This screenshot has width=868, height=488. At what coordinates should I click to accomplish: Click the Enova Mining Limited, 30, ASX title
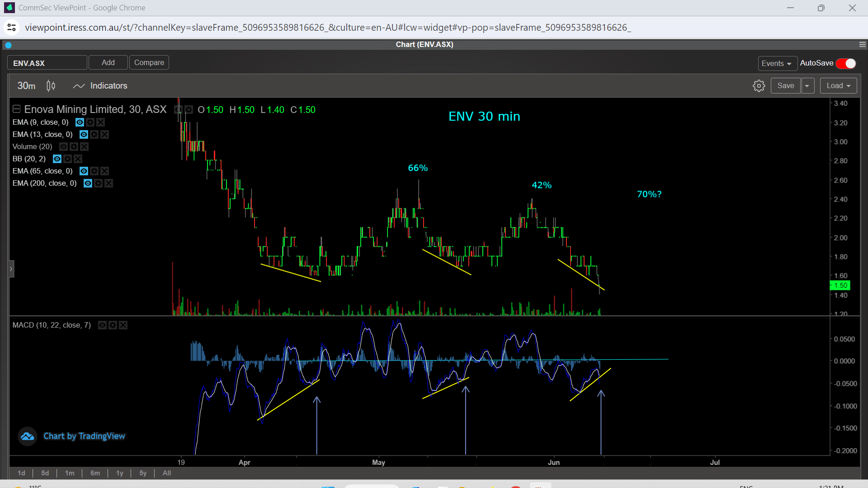95,110
